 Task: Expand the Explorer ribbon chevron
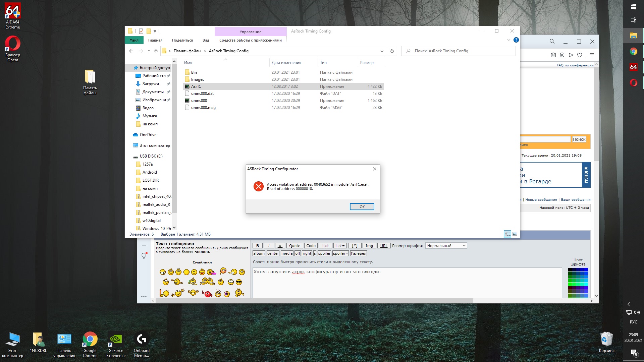[x=508, y=40]
